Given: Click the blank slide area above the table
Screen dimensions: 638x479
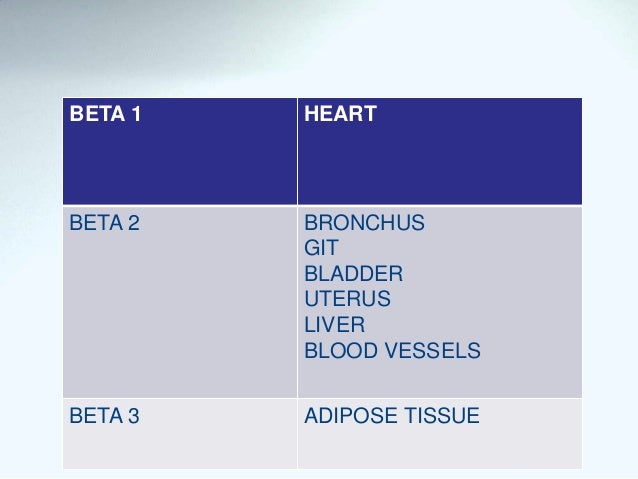Looking at the screenshot, I should click(x=319, y=49).
